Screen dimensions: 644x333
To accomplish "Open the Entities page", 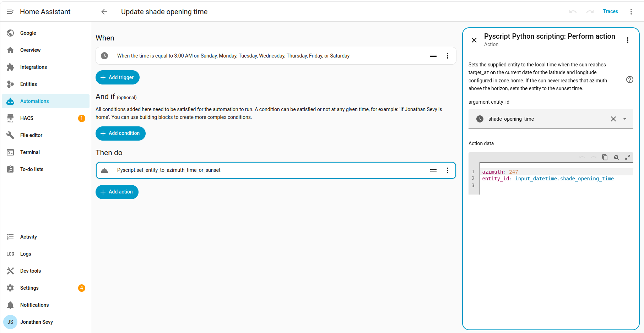I will point(45,84).
